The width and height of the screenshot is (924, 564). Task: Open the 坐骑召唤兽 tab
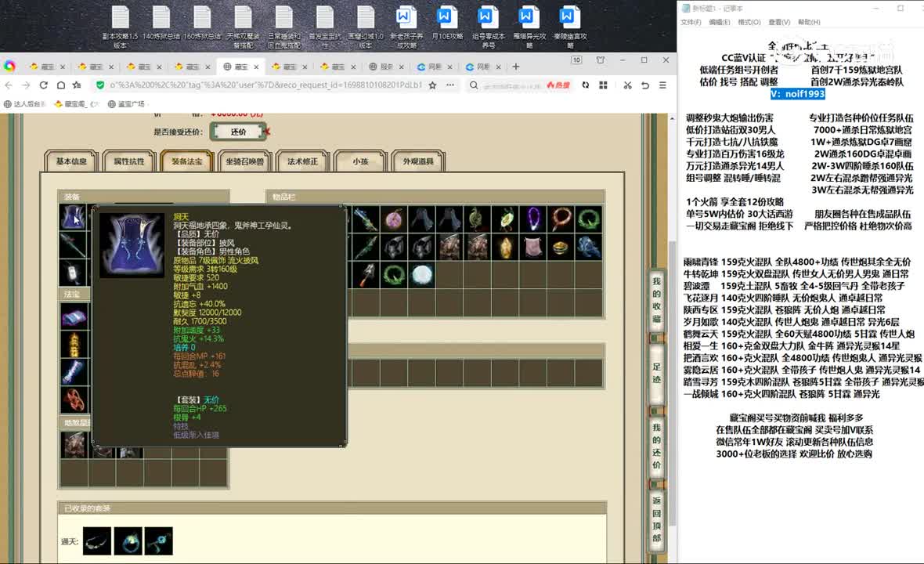pos(244,161)
